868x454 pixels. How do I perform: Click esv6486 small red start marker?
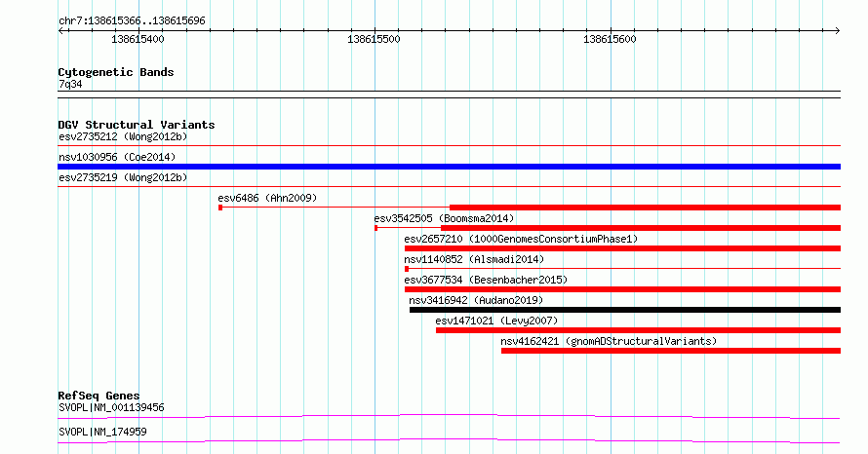220,208
